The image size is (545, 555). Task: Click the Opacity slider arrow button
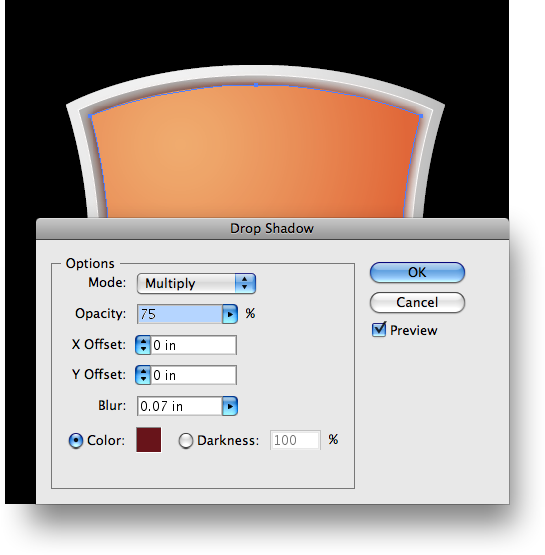point(230,314)
